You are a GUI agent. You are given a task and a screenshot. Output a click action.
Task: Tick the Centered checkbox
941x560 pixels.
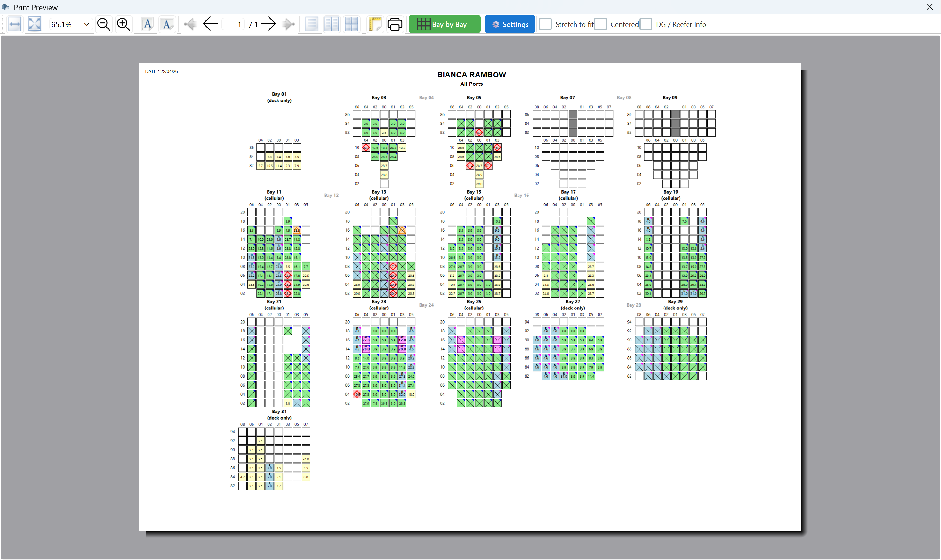[x=600, y=25]
